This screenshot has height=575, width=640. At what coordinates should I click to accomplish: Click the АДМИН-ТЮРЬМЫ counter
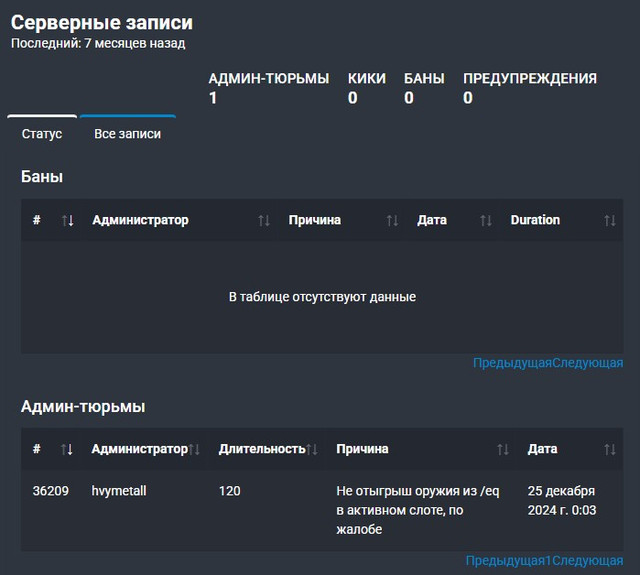pyautogui.click(x=269, y=88)
